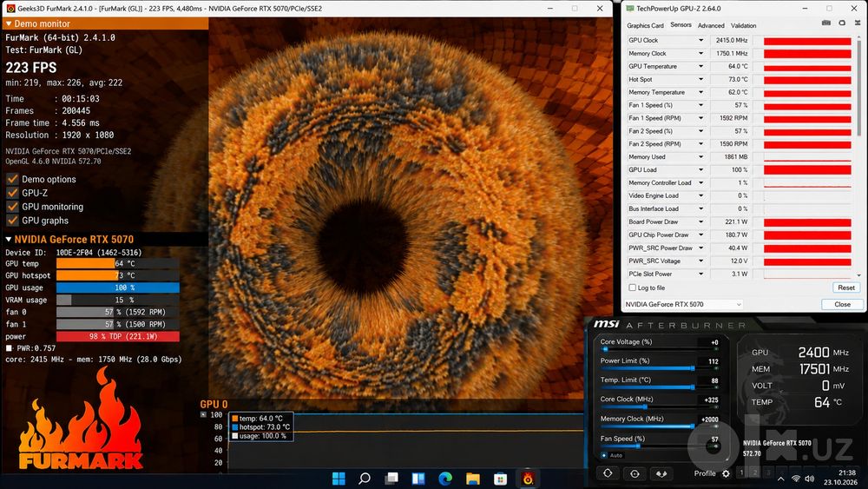Open Wi-Fi network tray icon
This screenshot has height=489, width=868.
click(x=795, y=479)
